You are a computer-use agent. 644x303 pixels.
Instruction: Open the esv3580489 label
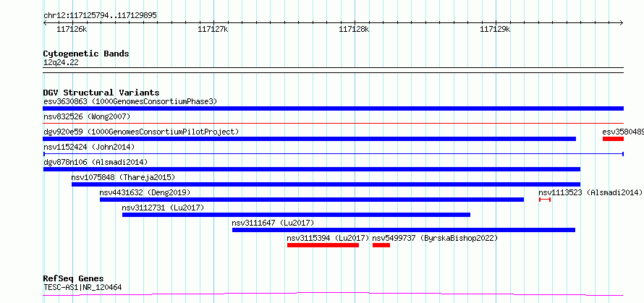coord(623,132)
